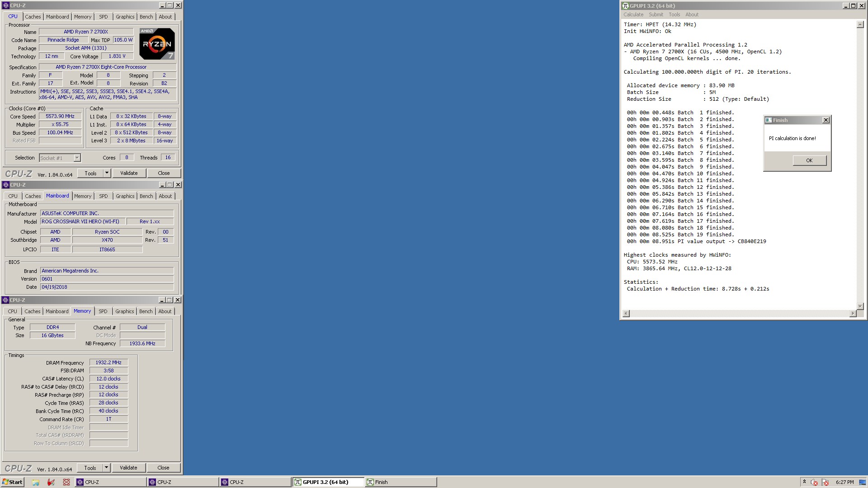Open About tab in top CPU-Z window

pyautogui.click(x=165, y=17)
